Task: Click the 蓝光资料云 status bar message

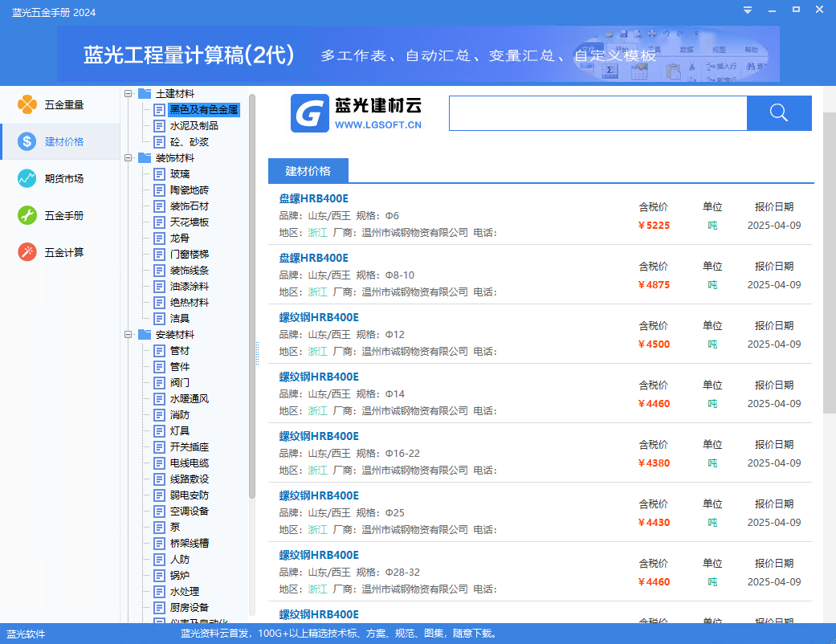Action: tap(340, 634)
